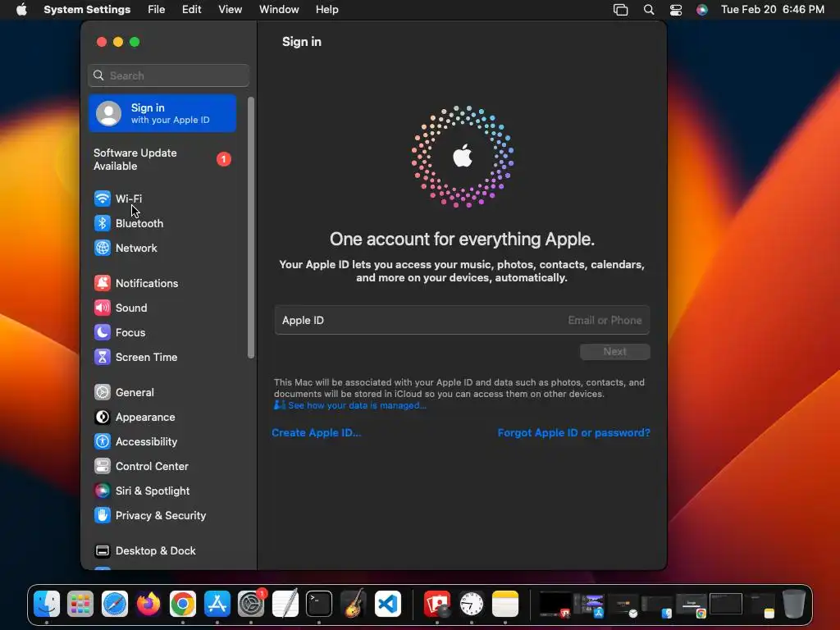
Task: Open See how your data is managed link
Action: 357,405
